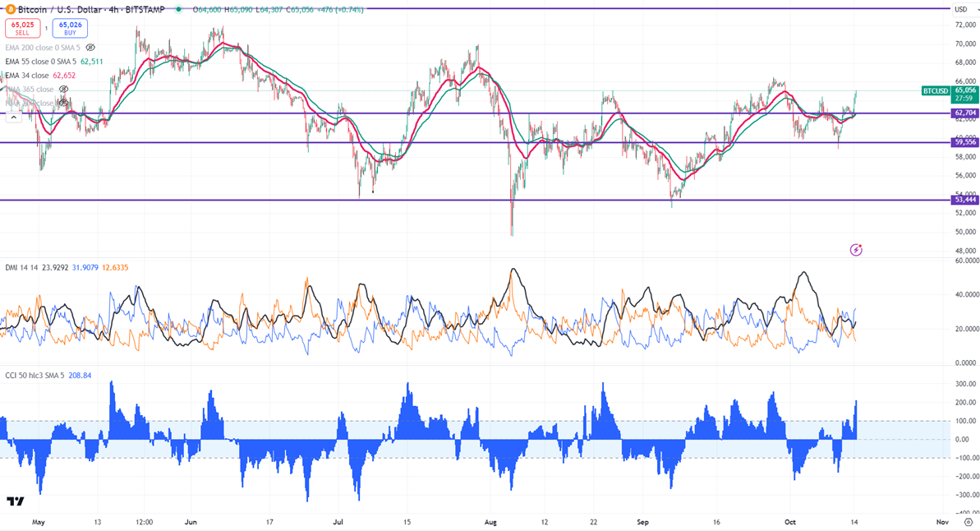Click the 12:00 label on the time axis

point(145,522)
